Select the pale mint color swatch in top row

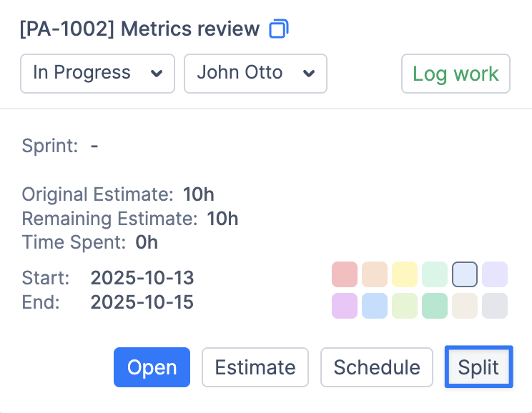(435, 274)
